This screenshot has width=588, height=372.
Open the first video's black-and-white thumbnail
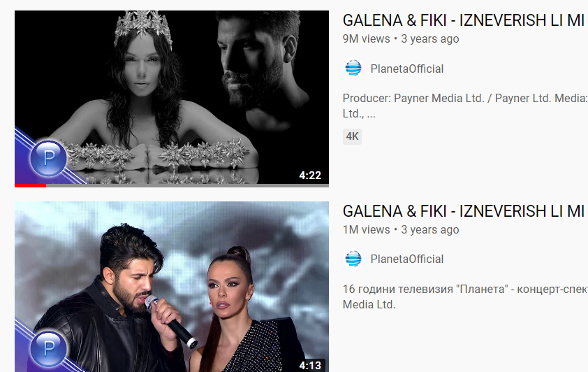[172, 99]
